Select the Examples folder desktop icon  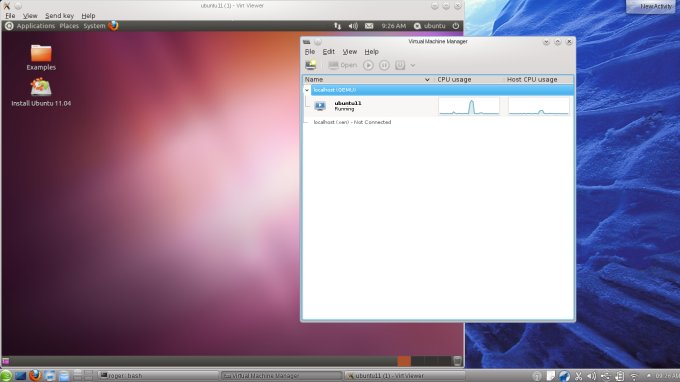tap(41, 58)
